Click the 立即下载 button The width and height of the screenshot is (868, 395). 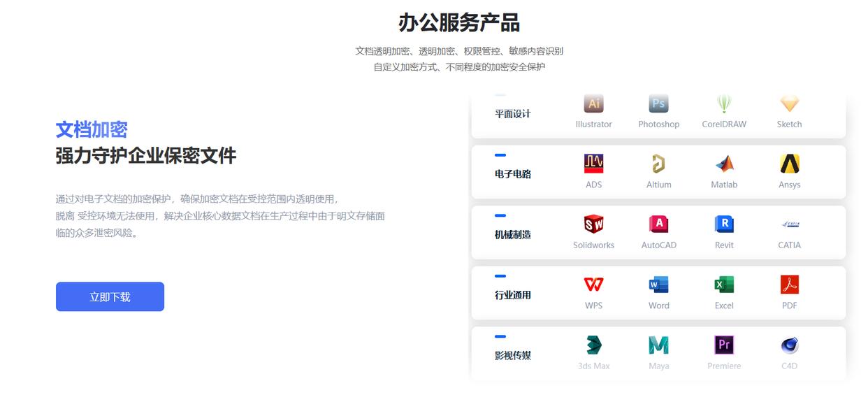[110, 296]
